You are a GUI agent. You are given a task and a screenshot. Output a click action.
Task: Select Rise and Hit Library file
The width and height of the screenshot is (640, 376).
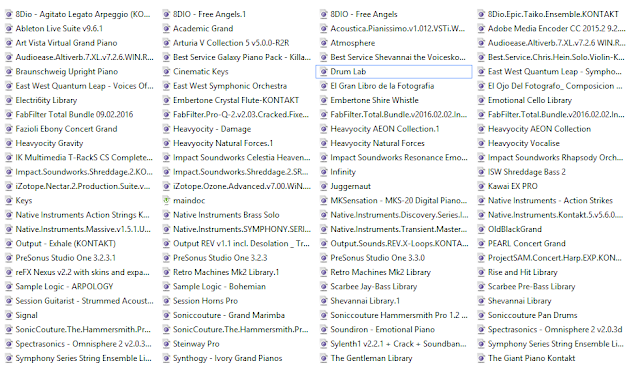[x=523, y=272]
